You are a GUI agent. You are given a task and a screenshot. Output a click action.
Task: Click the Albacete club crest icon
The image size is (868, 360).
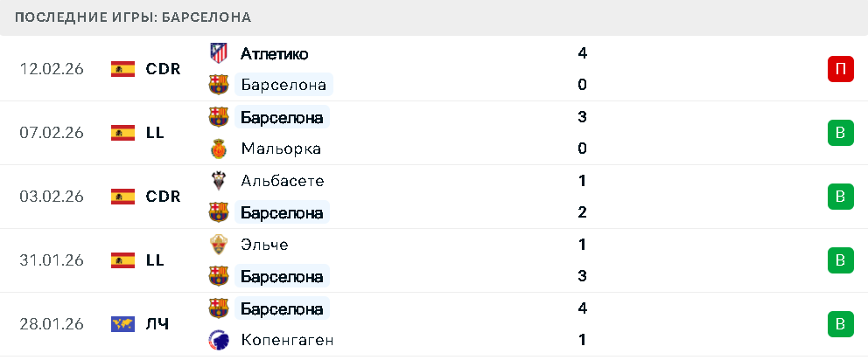(x=218, y=181)
